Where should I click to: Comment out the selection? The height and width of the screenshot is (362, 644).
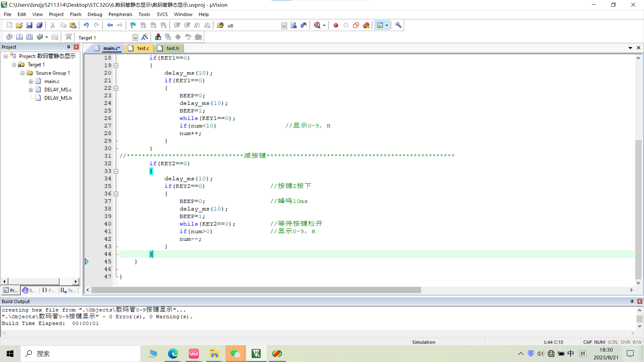tap(197, 25)
